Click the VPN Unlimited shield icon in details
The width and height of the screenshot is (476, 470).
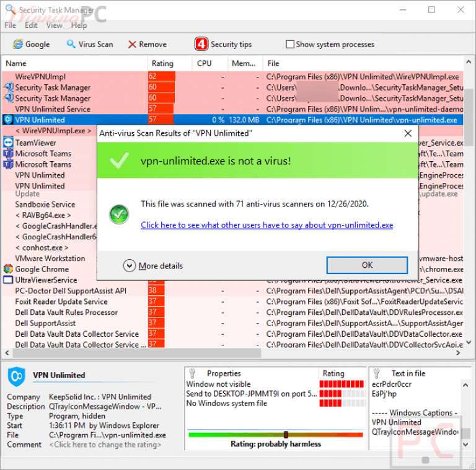pyautogui.click(x=16, y=376)
